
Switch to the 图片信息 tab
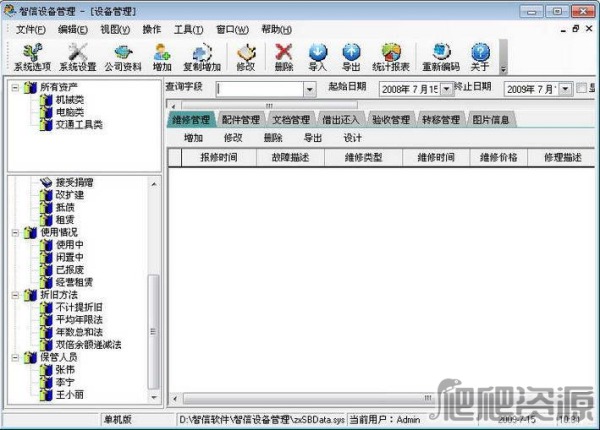491,120
